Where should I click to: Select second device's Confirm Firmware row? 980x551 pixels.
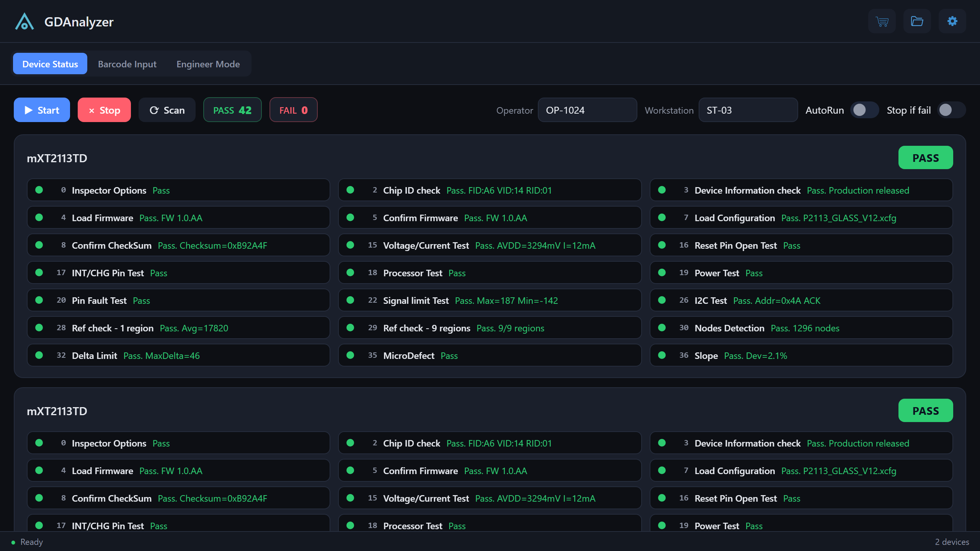point(490,471)
